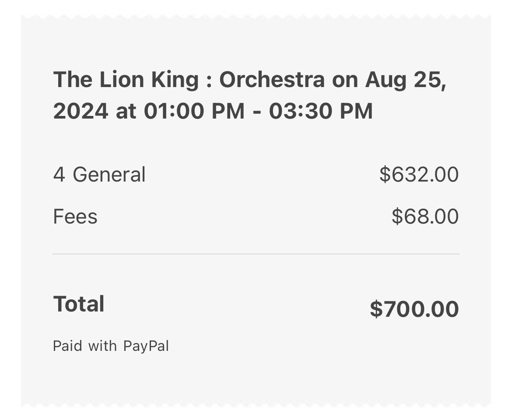Viewport: 512px width, 420px height.
Task: Select the "Aug 25," date text
Action: [406, 80]
